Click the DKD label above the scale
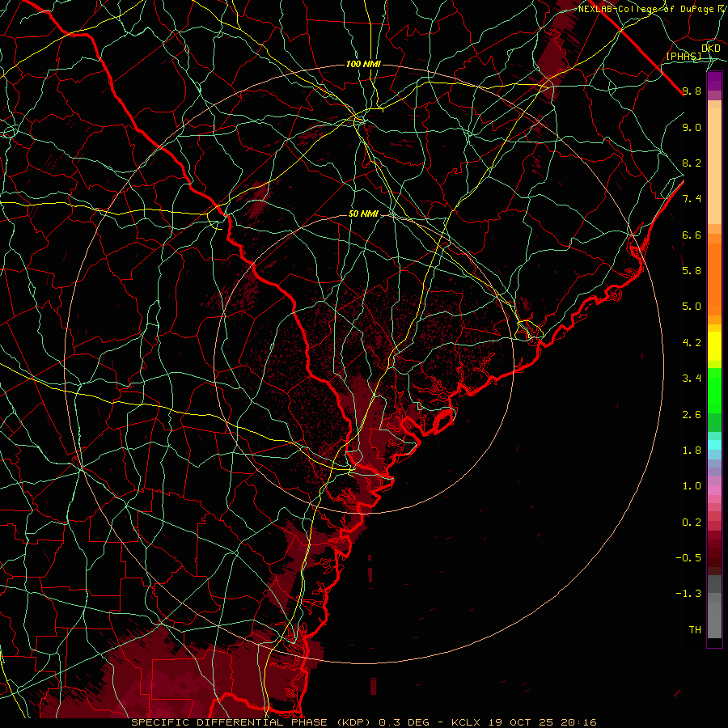 point(710,49)
